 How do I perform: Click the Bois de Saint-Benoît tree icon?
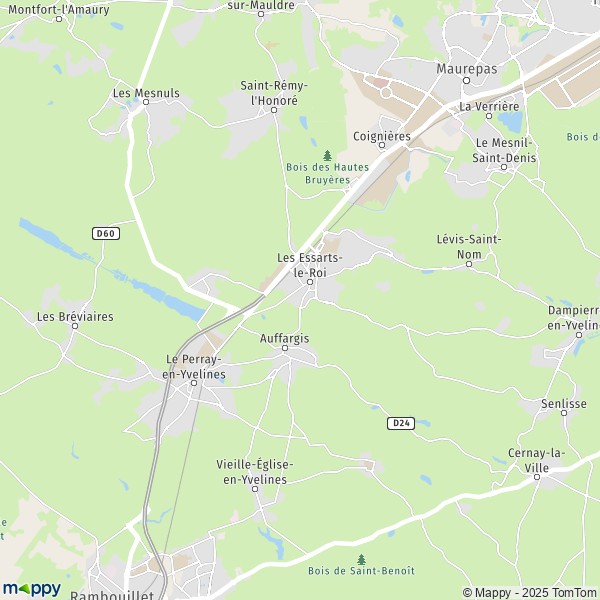(x=361, y=559)
